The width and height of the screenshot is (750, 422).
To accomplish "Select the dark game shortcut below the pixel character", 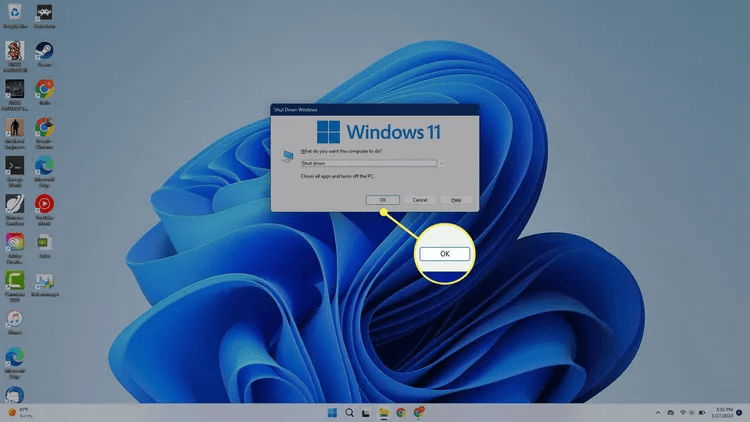I will 15,95.
